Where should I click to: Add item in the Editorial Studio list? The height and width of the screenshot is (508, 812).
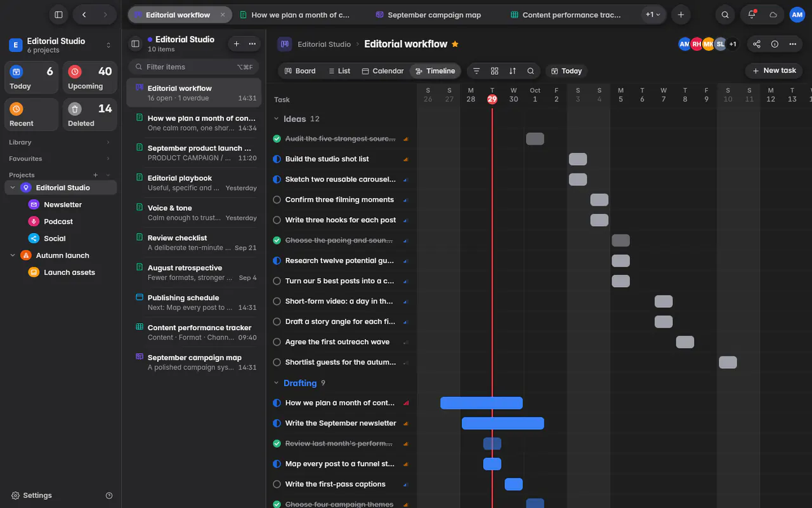(237, 44)
